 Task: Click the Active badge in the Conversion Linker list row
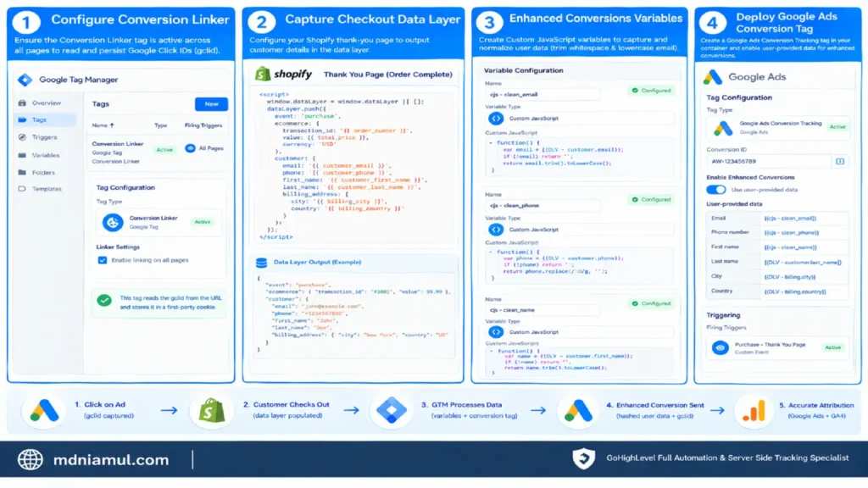(x=164, y=150)
